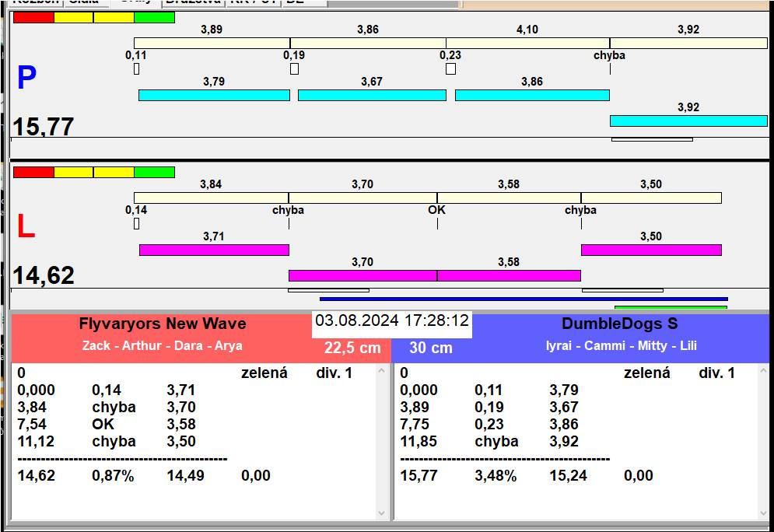Click the Flyvaryors New Wave team name

[x=163, y=324]
